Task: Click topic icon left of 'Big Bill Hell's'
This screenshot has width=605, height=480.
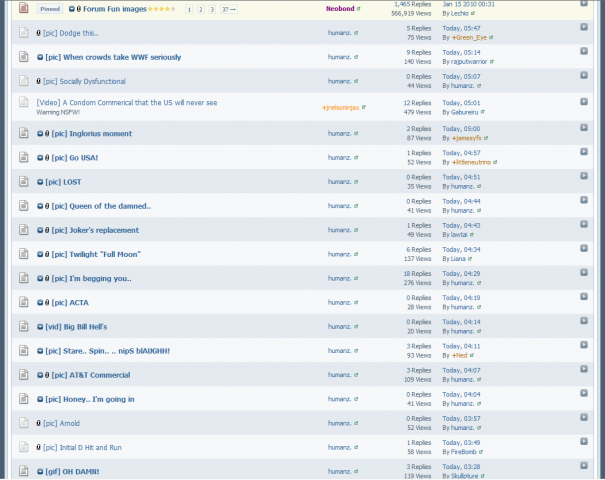Action: click(24, 326)
